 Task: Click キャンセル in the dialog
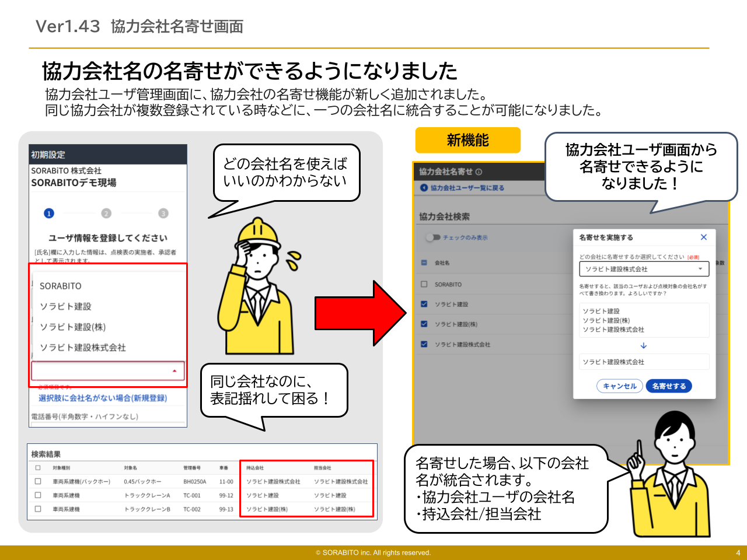(x=620, y=386)
